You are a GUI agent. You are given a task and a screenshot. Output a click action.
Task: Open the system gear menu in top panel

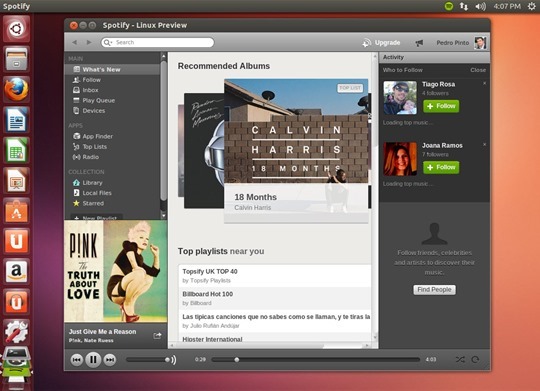pos(532,6)
